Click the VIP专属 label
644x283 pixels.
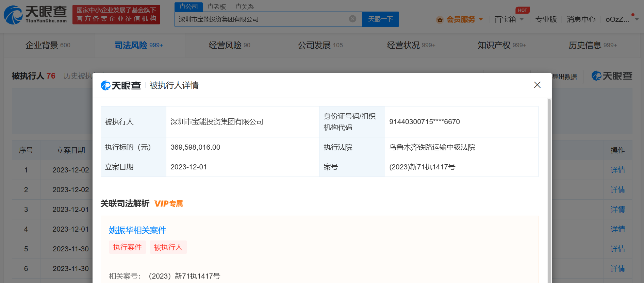click(168, 204)
